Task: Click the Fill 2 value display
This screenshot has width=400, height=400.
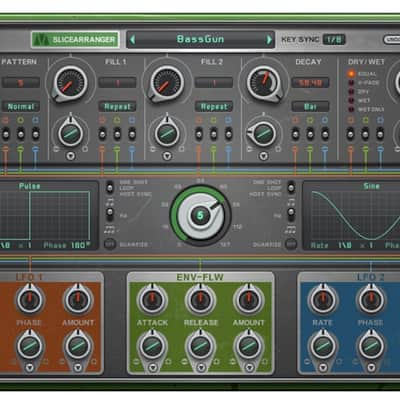Action: tap(214, 83)
